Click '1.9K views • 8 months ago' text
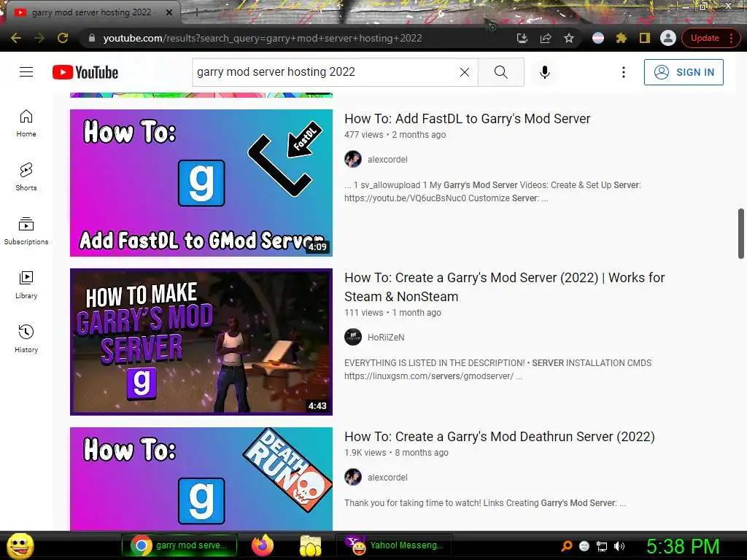Image resolution: width=747 pixels, height=560 pixels. pos(396,453)
